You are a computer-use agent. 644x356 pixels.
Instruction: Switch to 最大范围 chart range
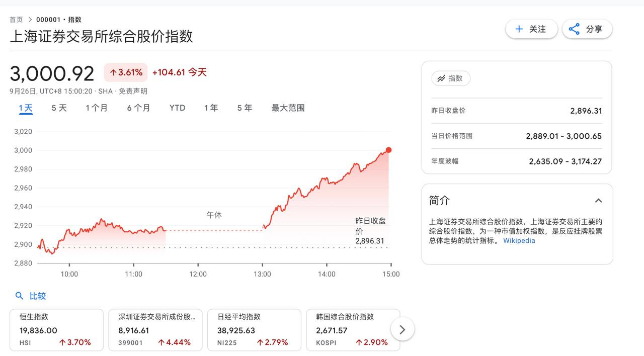(288, 108)
